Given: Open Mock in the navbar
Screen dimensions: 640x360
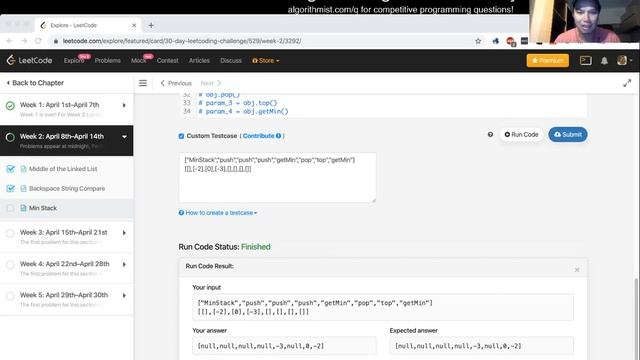Looking at the screenshot, I should [x=138, y=60].
